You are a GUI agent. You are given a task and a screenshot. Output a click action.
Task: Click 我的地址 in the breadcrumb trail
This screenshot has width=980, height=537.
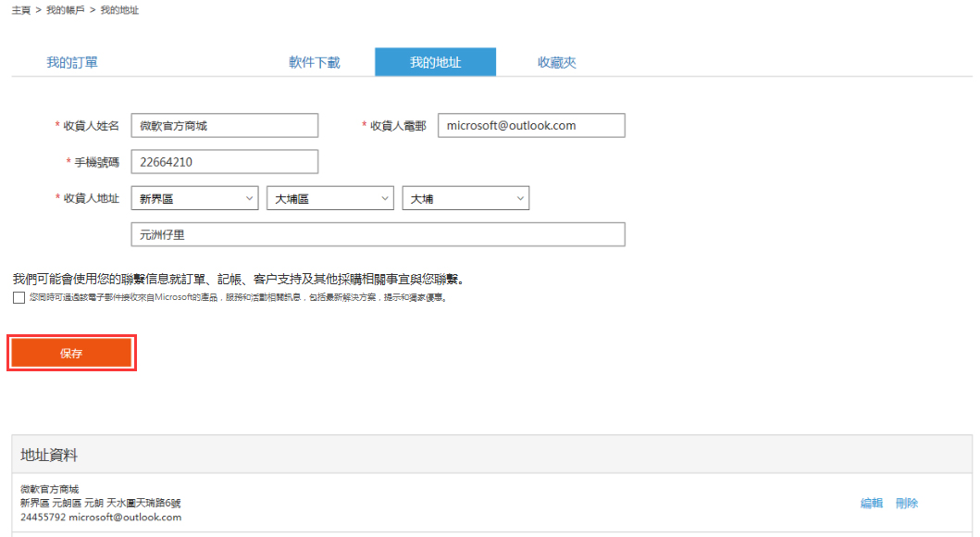pos(119,9)
